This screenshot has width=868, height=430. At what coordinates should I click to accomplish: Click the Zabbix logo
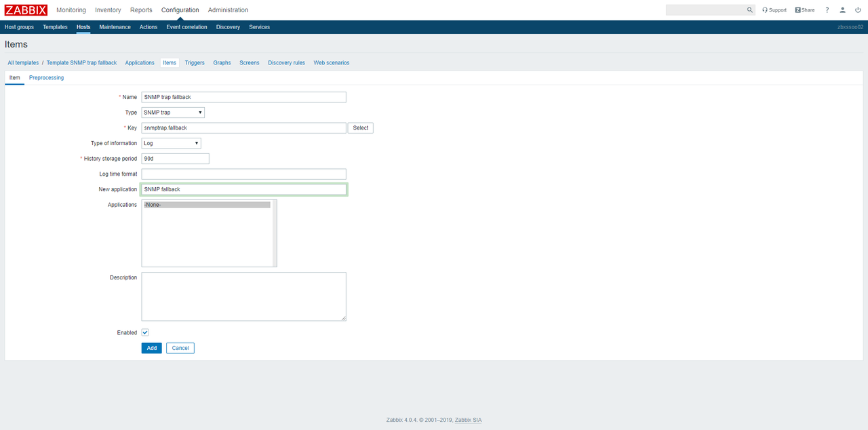coord(26,10)
